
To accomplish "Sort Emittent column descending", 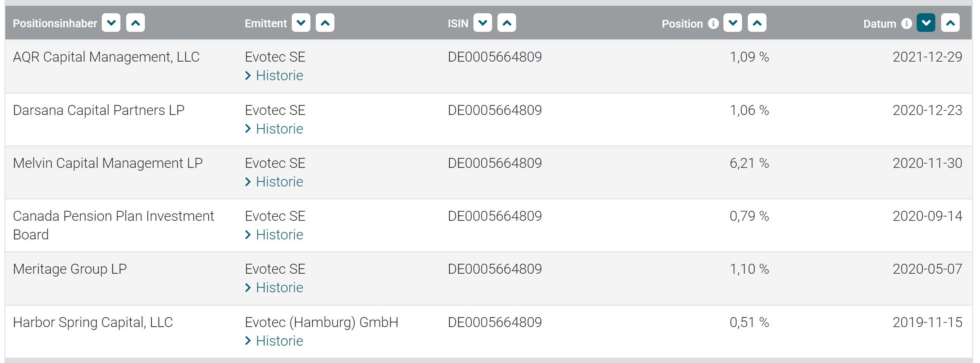I will 301,23.
